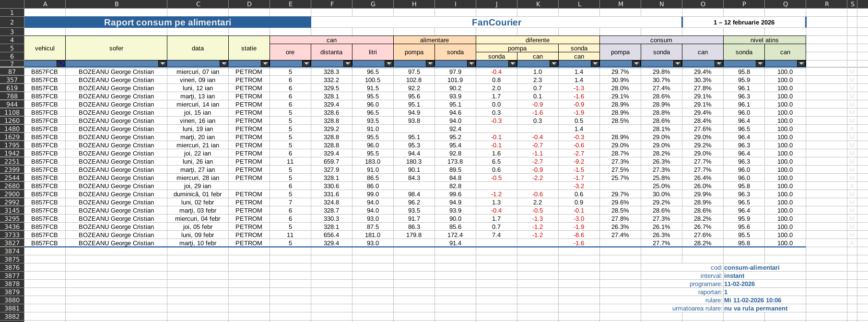Open the active filter on vehicul column
This screenshot has width=868, height=322.
(61, 64)
